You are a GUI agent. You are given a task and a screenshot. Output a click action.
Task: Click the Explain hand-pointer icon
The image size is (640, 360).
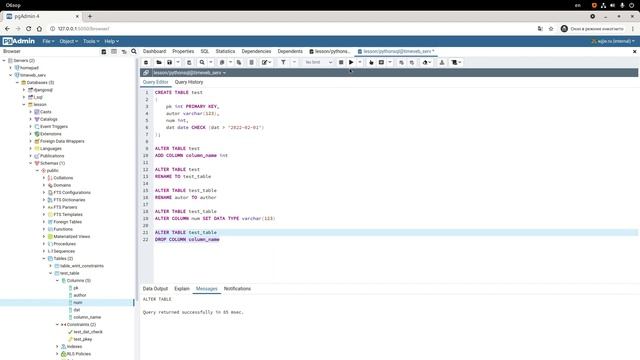coord(371,62)
